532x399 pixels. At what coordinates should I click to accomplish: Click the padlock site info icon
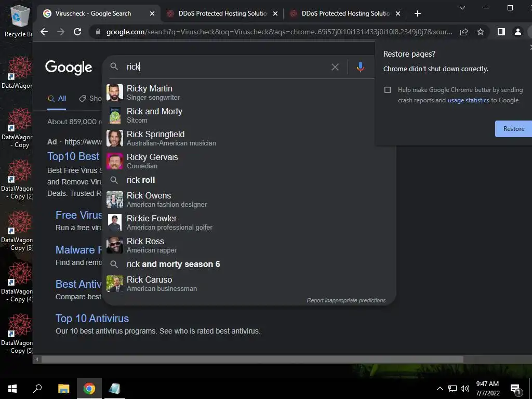pyautogui.click(x=98, y=32)
